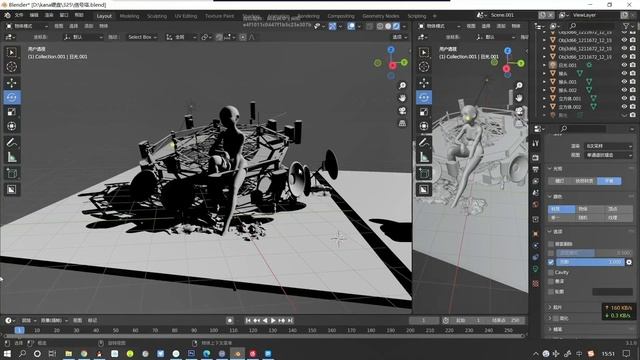The image size is (640, 360).
Task: Click the Windows Start button
Action: click(7, 353)
